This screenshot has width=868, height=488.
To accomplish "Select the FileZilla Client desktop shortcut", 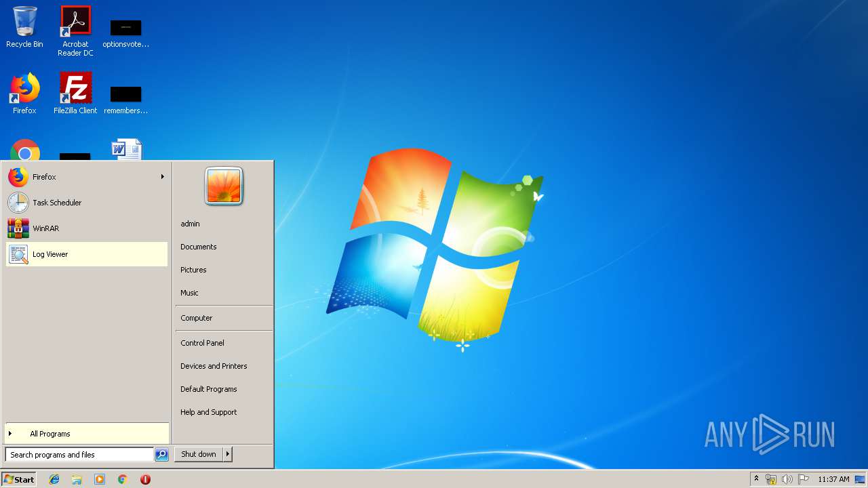I will click(x=75, y=94).
